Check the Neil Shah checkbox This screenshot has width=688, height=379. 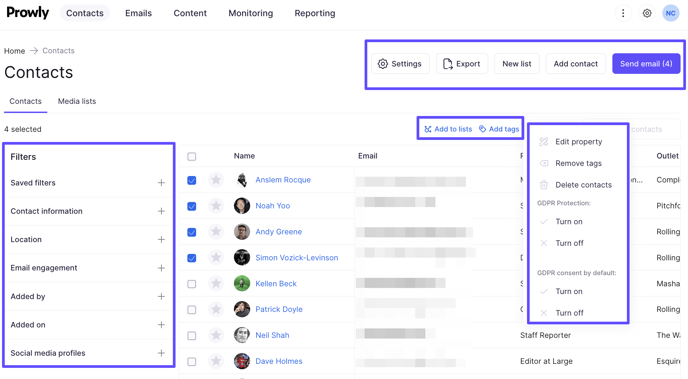(x=192, y=336)
